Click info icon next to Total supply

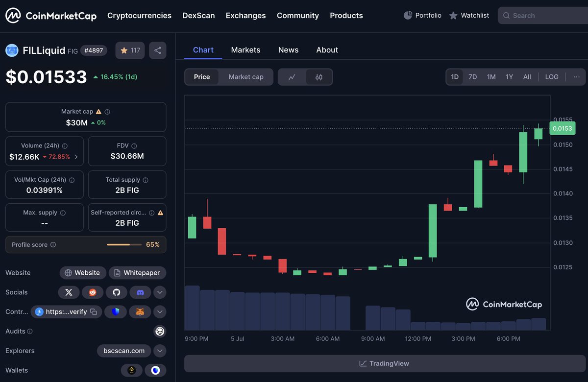(146, 180)
